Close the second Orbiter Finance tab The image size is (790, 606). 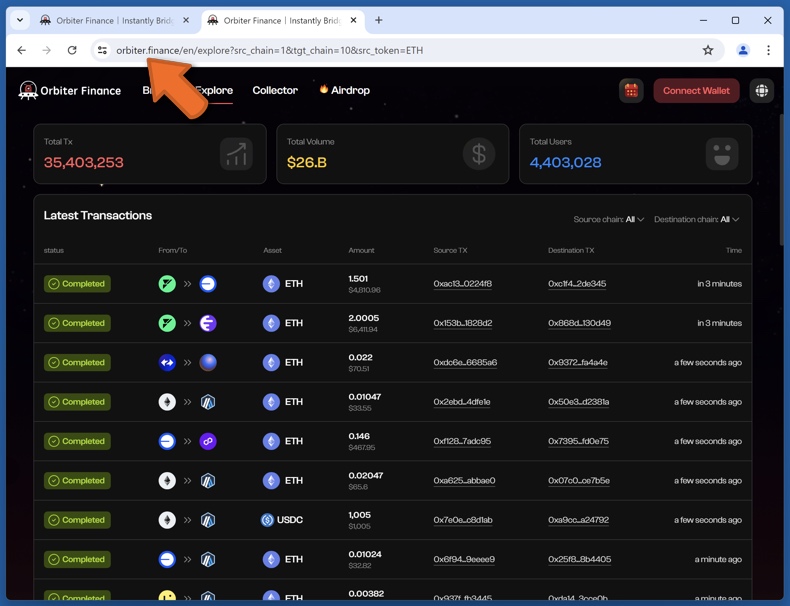(x=354, y=20)
